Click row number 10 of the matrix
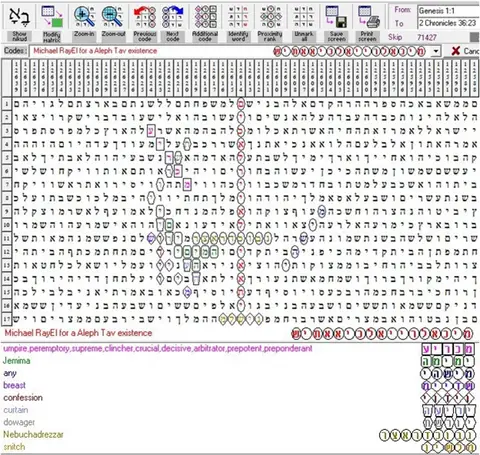 6,225
